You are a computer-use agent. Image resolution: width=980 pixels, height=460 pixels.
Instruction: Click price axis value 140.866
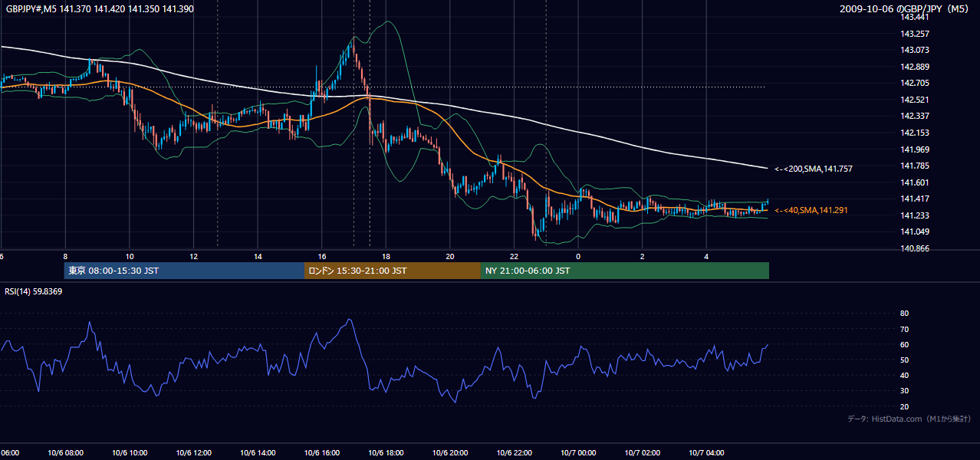click(x=915, y=248)
